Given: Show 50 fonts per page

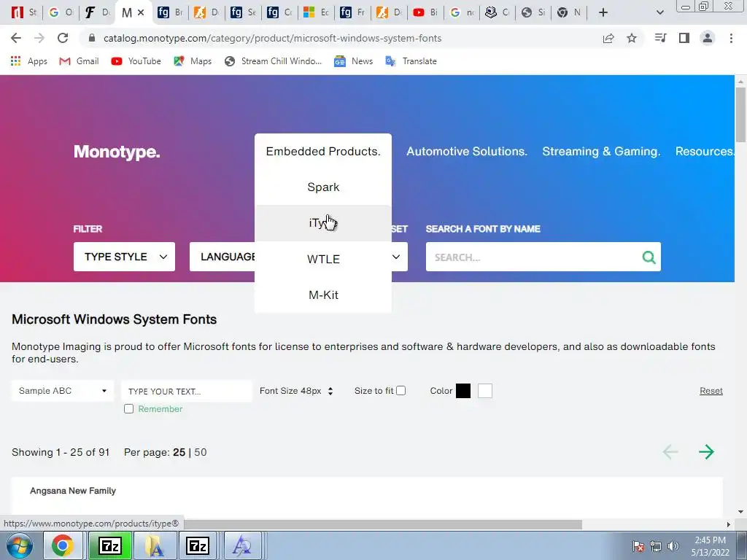Looking at the screenshot, I should pyautogui.click(x=201, y=452).
